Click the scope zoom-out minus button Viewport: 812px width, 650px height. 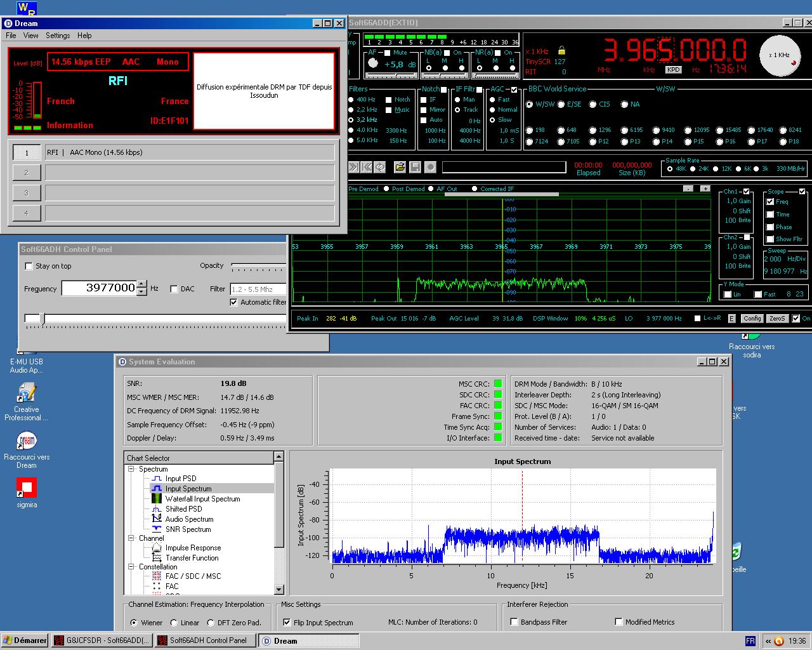click(x=688, y=189)
